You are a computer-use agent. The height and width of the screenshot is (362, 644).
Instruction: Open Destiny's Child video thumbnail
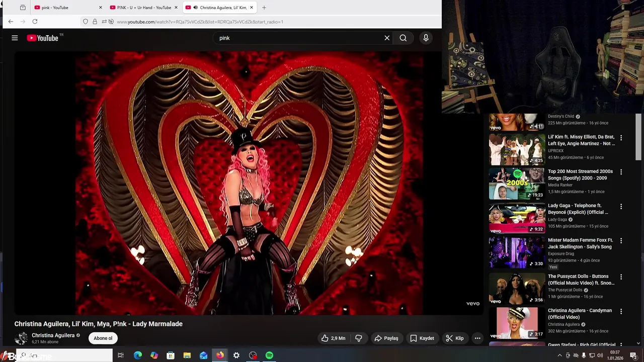coord(517,122)
